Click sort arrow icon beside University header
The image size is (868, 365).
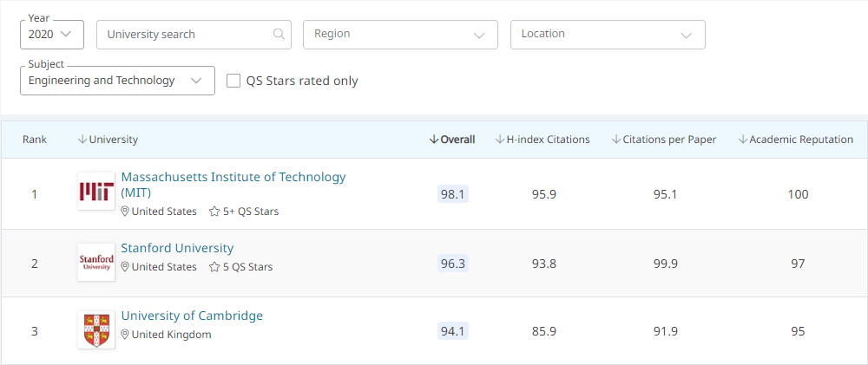tap(82, 140)
